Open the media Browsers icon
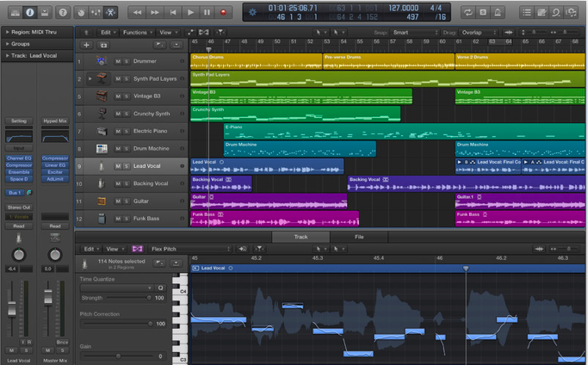Image resolution: width=588 pixels, height=365 pixels. tap(571, 12)
